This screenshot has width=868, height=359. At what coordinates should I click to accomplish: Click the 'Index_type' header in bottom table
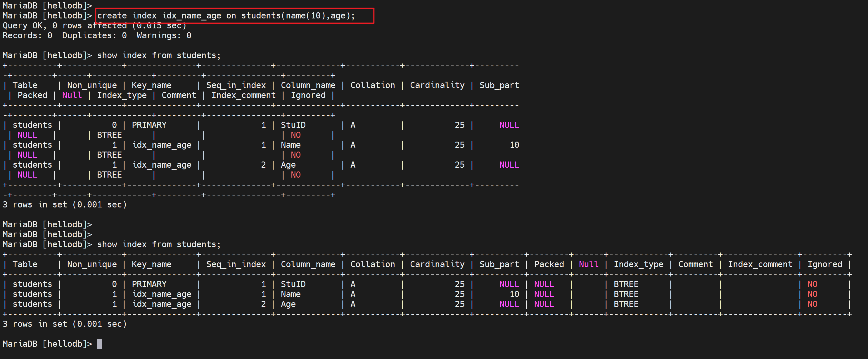point(638,264)
